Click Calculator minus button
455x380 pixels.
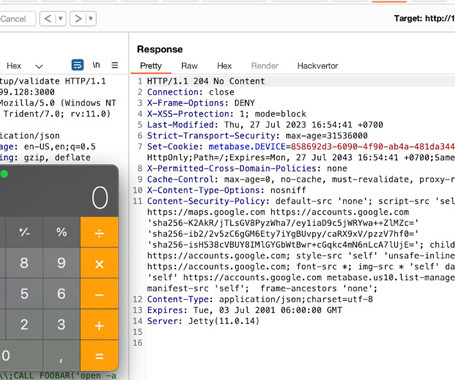click(x=99, y=294)
